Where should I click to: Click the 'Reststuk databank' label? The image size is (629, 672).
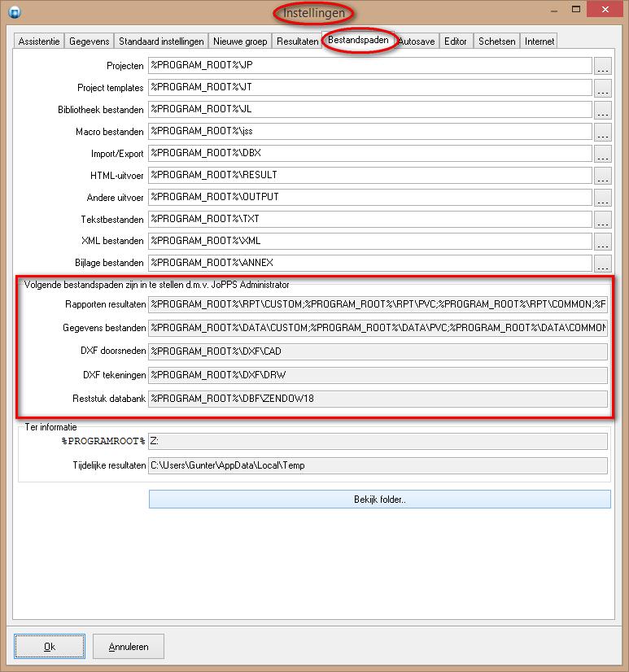coord(109,399)
